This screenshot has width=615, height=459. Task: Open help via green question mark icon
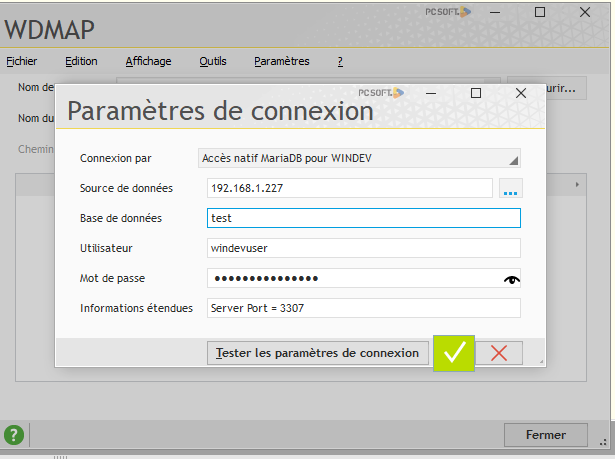click(x=14, y=435)
